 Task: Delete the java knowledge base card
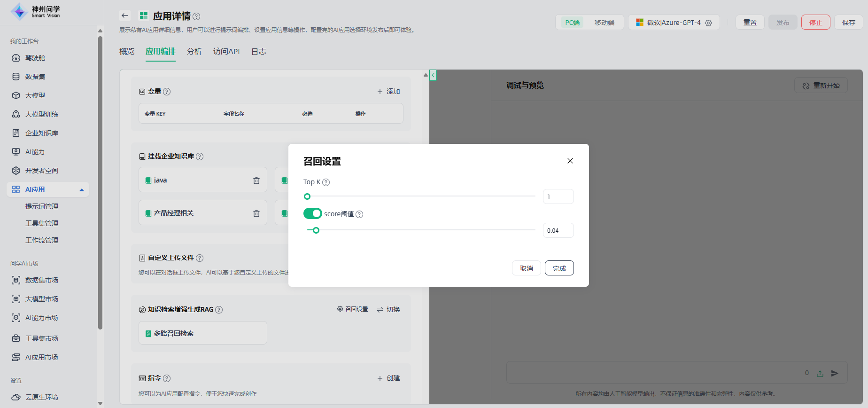(256, 180)
